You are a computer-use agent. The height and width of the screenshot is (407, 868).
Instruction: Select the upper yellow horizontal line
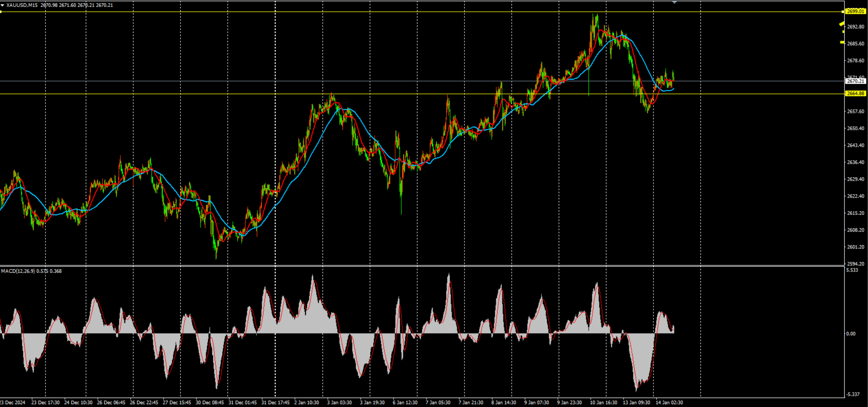pyautogui.click(x=422, y=12)
